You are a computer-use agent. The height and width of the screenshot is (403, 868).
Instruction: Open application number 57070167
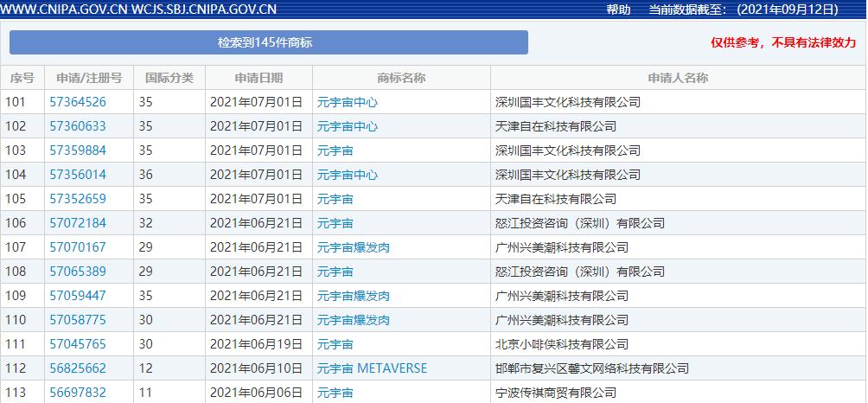tap(78, 247)
